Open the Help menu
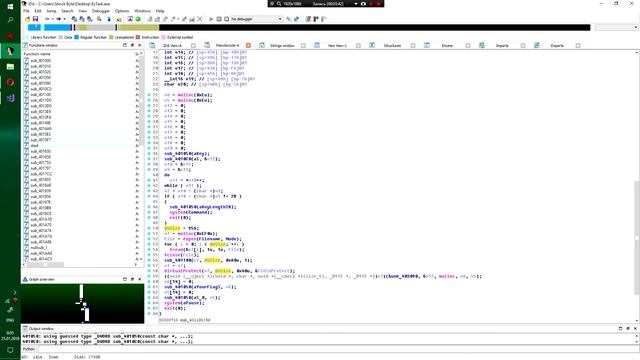This screenshot has height=360, width=640. tap(160, 11)
